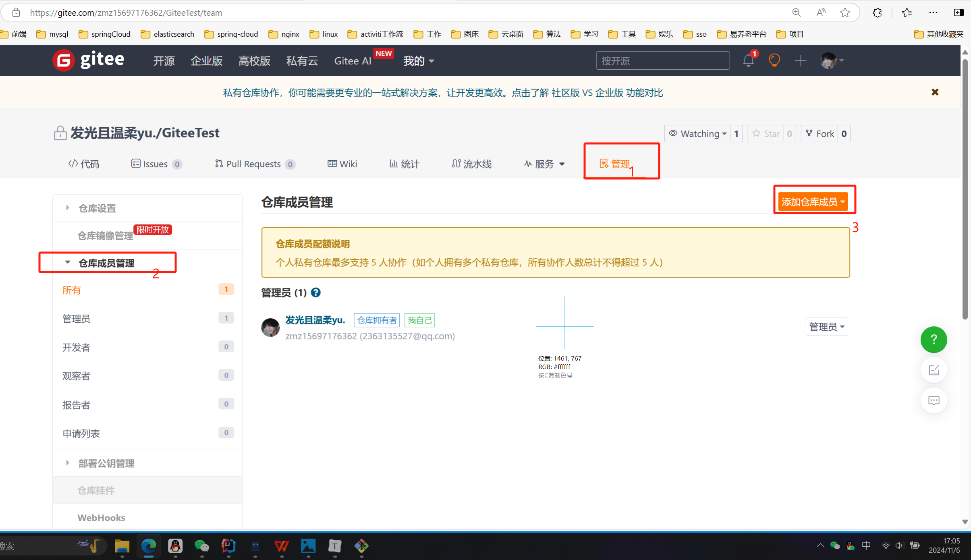Image resolution: width=971 pixels, height=560 pixels.
Task: Open the Photos app in taskbar
Action: tap(308, 546)
